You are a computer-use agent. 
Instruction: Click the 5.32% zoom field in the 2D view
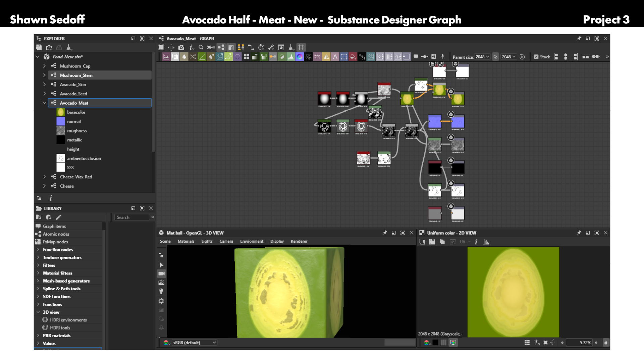tap(580, 343)
